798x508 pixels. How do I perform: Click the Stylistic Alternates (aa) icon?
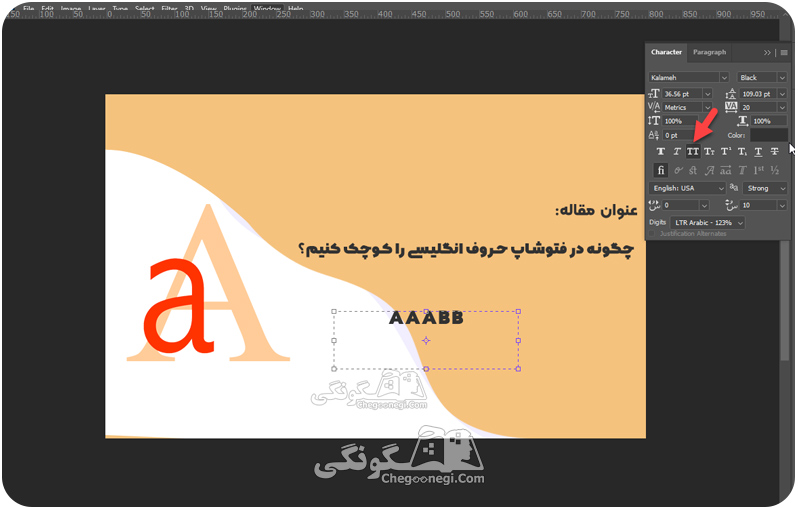[726, 171]
